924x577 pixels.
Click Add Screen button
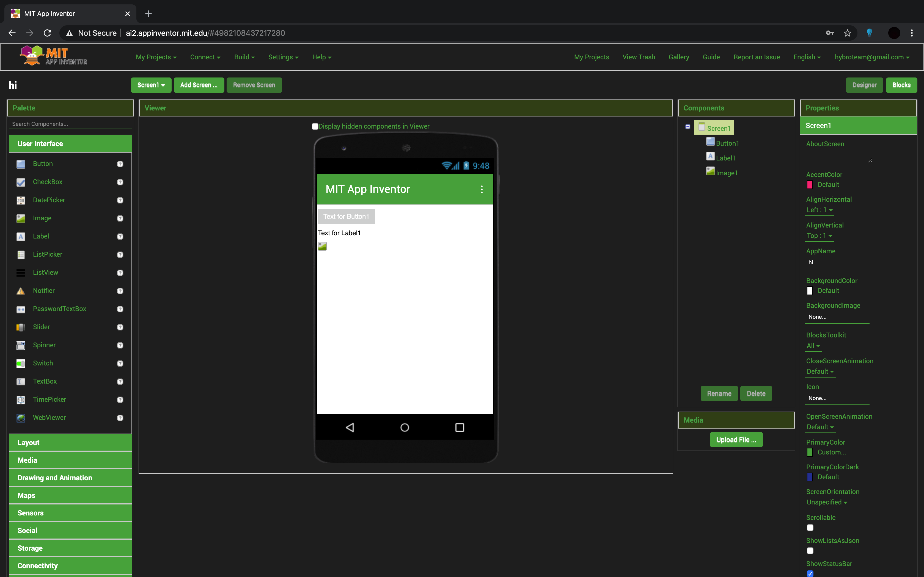coord(198,84)
